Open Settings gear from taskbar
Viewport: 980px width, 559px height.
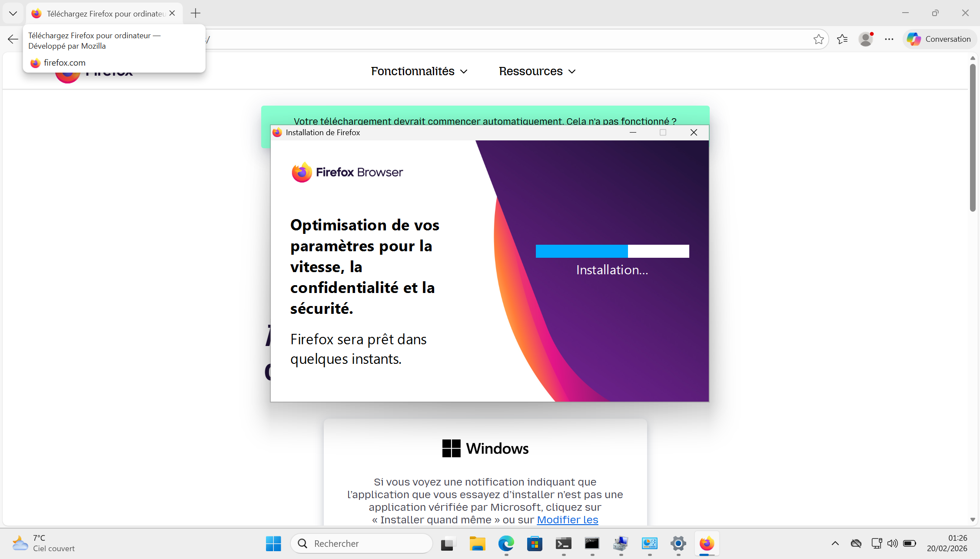pyautogui.click(x=678, y=543)
